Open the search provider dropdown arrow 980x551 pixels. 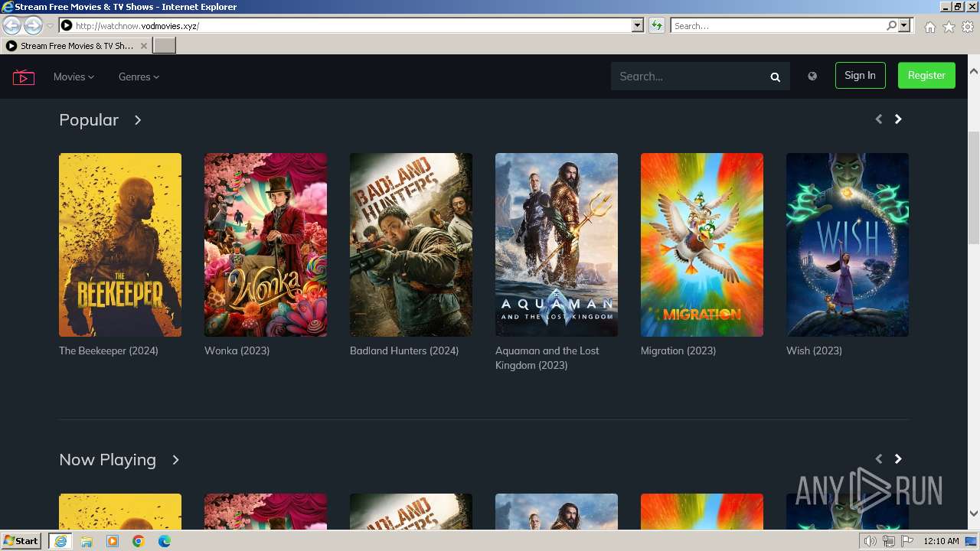pyautogui.click(x=905, y=25)
